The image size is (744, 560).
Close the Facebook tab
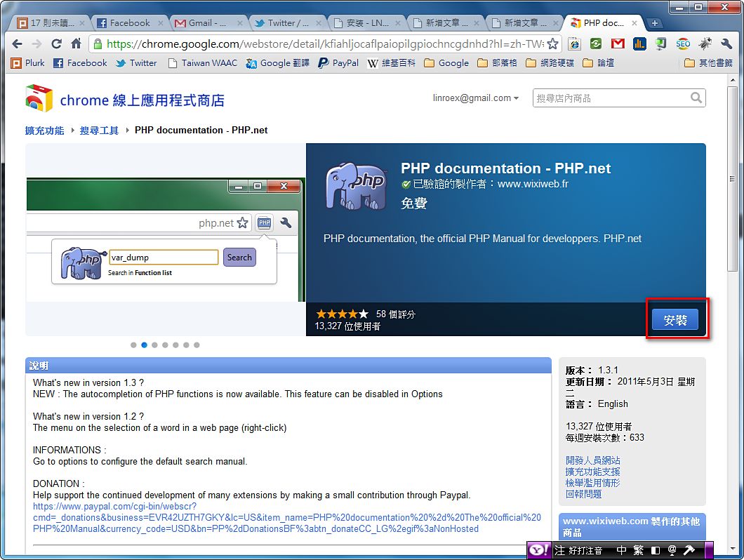[x=160, y=22]
